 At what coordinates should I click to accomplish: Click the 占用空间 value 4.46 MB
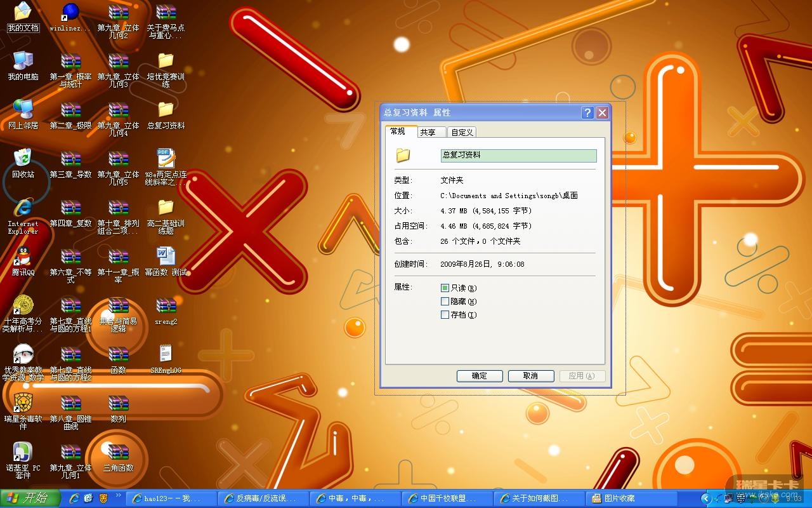[x=486, y=226]
